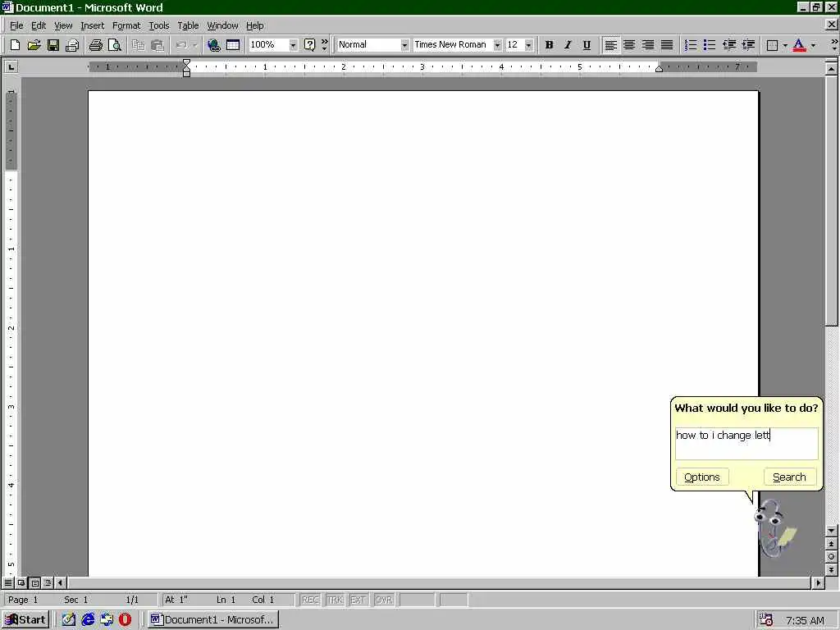Launch Internet Explorer from quick launch
840x630 pixels.
tap(88, 619)
